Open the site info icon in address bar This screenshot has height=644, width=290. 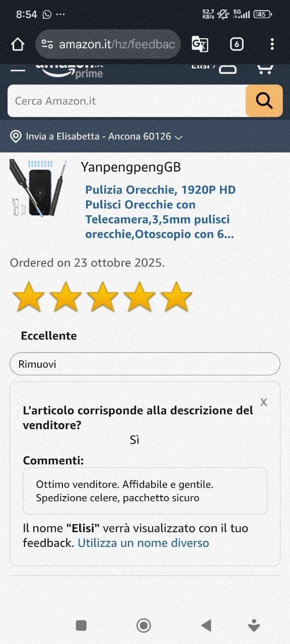tap(47, 44)
